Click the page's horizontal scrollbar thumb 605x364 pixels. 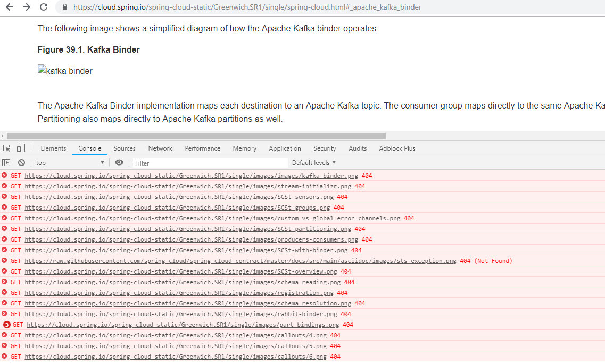(196, 136)
